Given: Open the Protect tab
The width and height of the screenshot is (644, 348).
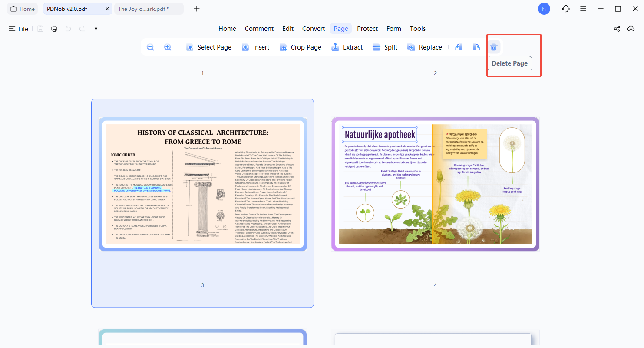Looking at the screenshot, I should coord(367,29).
